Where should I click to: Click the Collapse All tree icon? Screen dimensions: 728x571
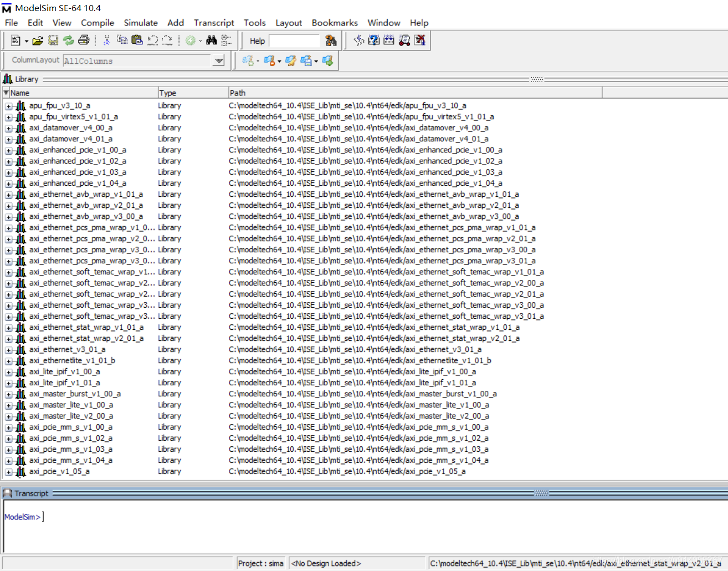226,40
